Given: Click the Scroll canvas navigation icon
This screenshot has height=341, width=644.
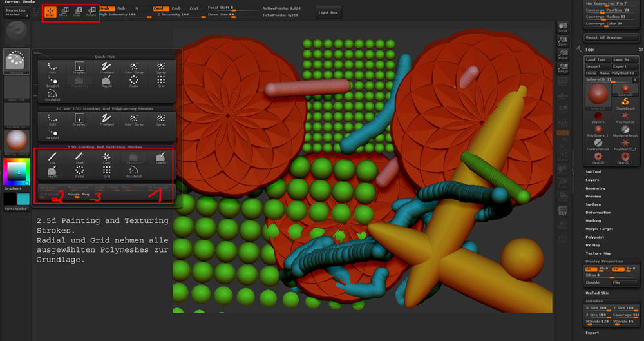Looking at the screenshot, I should (x=563, y=28).
